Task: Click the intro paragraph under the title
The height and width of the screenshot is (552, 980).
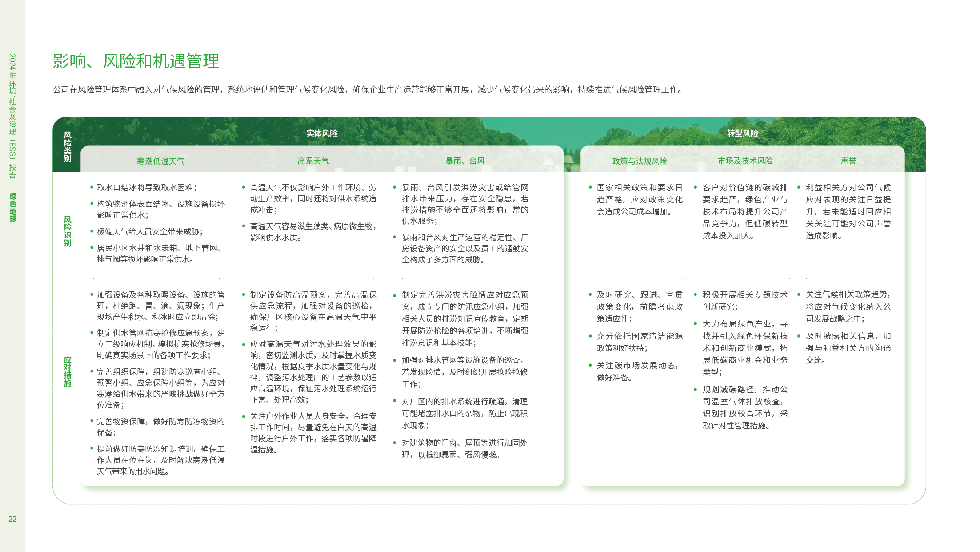Action: pyautogui.click(x=368, y=90)
